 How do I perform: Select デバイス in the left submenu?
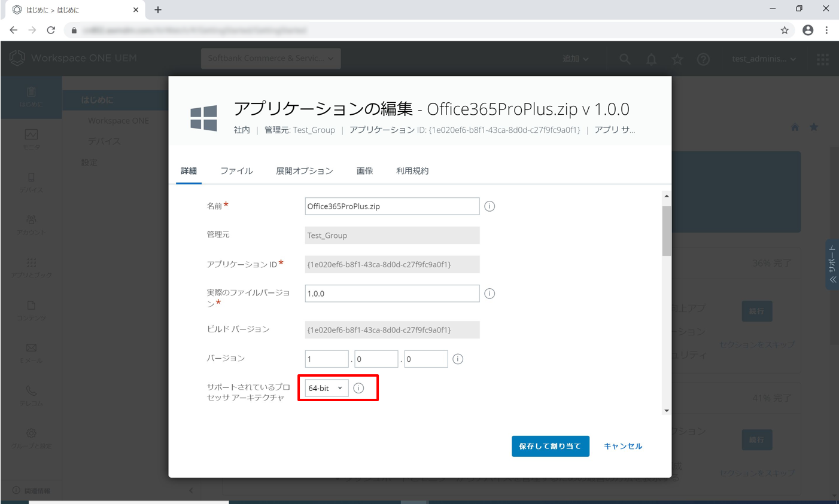point(104,142)
